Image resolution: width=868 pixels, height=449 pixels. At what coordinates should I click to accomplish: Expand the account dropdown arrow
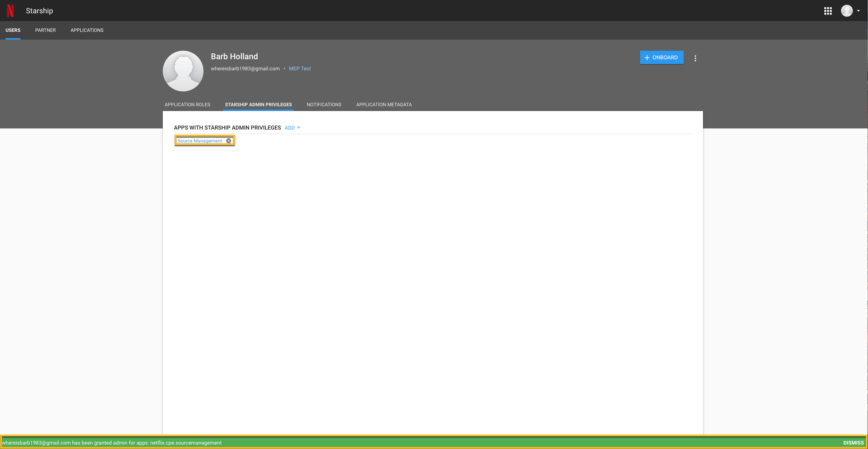[858, 11]
